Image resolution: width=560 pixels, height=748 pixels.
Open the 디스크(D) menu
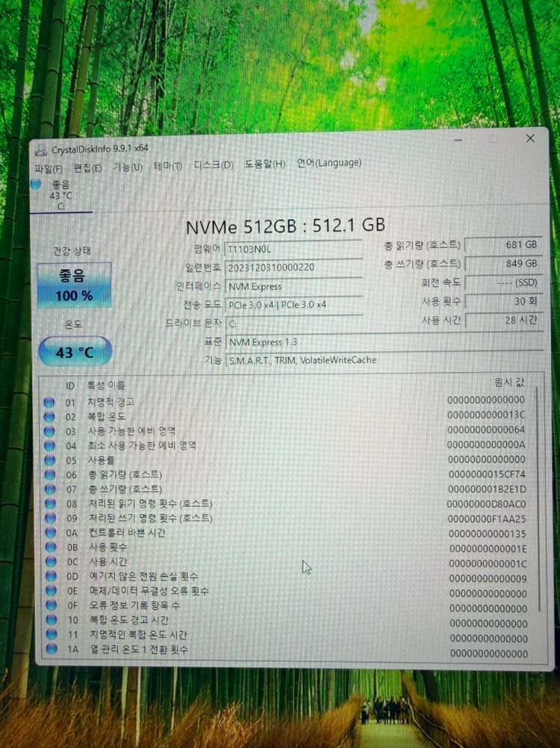[x=213, y=165]
